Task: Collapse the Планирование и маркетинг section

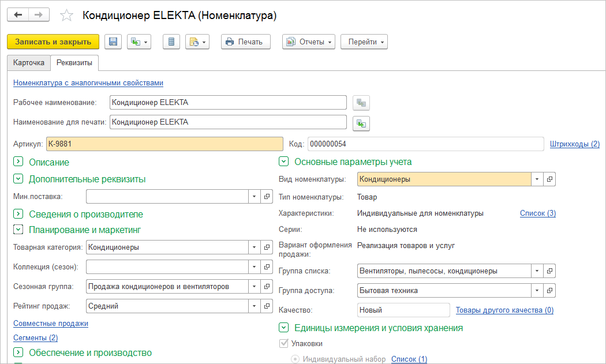Action: 18,230
